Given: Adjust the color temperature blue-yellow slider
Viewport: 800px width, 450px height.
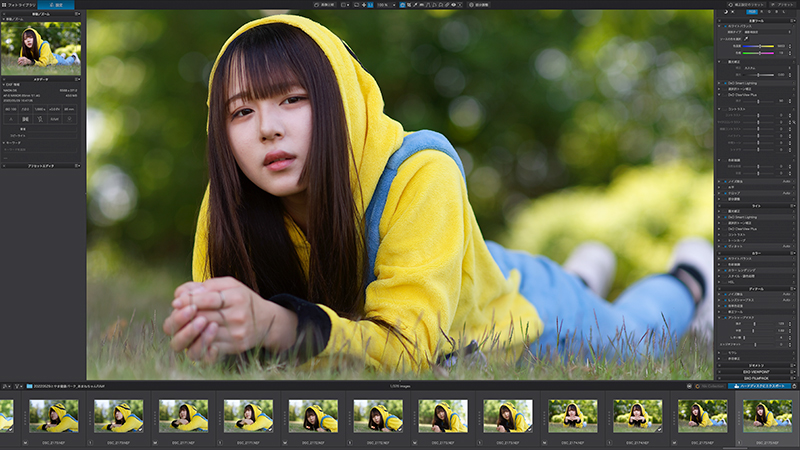Looking at the screenshot, I should (758, 46).
